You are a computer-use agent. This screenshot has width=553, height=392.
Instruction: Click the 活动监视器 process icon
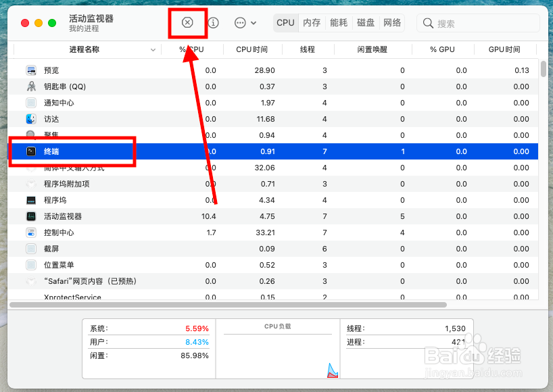pyautogui.click(x=30, y=216)
